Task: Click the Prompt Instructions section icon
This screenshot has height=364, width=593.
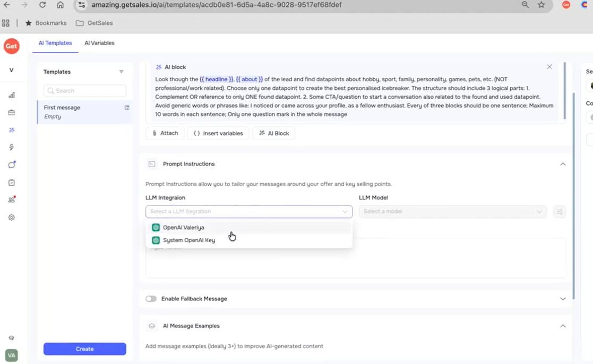Action: tap(152, 164)
